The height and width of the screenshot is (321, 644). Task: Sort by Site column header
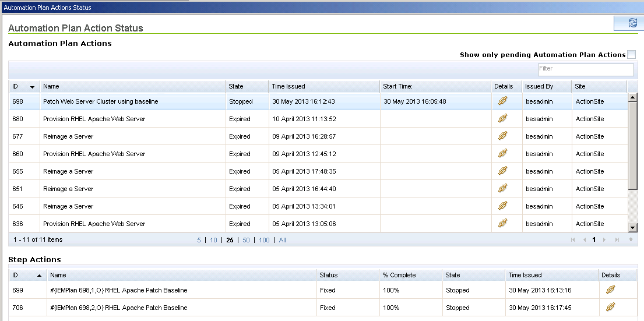[599, 86]
